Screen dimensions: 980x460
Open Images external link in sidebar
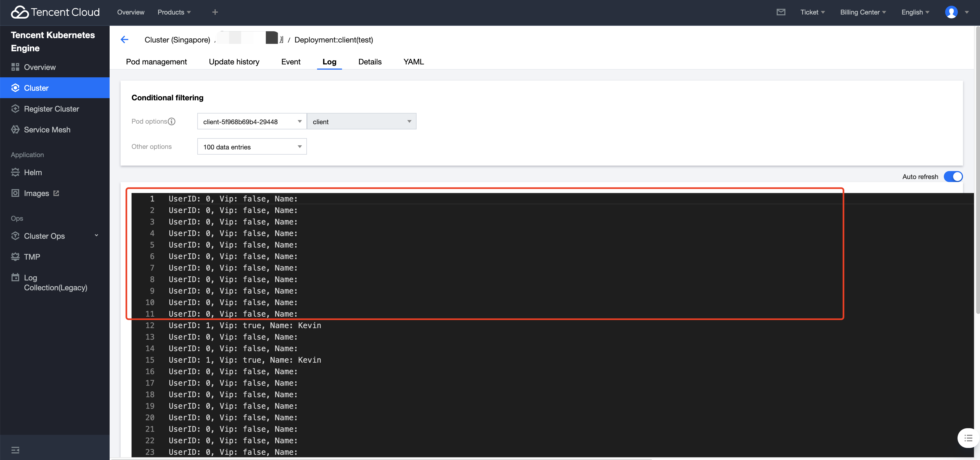pos(36,193)
